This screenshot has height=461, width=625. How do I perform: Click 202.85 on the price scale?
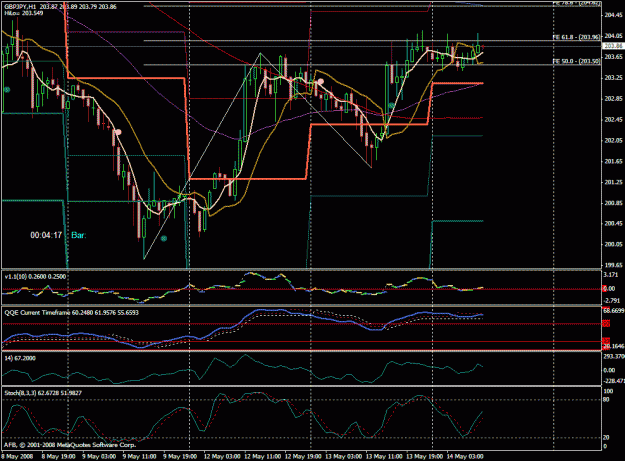(x=613, y=98)
